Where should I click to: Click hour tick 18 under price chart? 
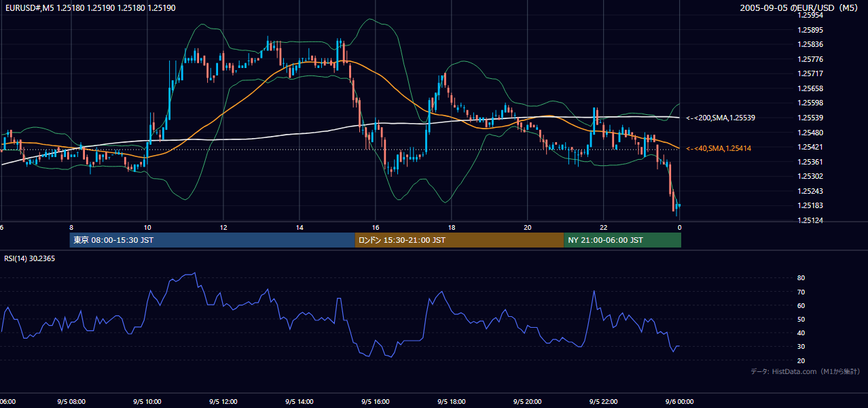click(x=452, y=227)
